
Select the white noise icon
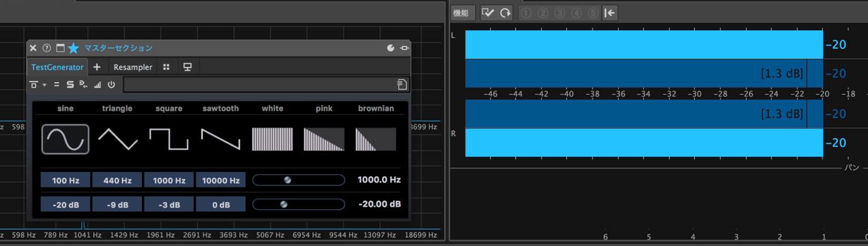[x=272, y=139]
